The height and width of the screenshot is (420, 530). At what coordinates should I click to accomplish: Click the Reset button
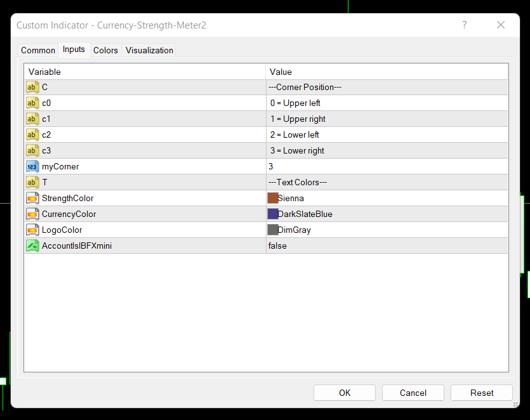point(482,393)
